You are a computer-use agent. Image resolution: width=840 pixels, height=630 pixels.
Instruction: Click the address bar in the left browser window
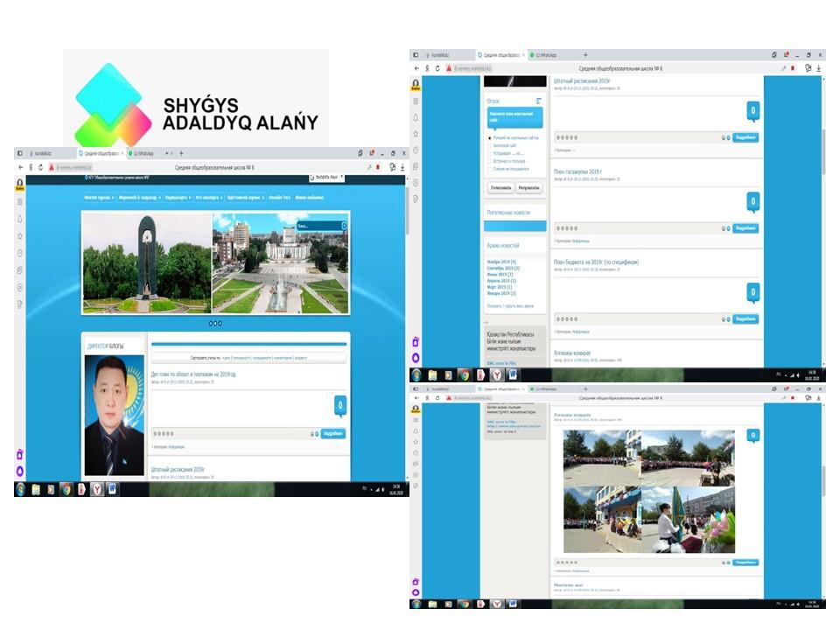click(214, 168)
